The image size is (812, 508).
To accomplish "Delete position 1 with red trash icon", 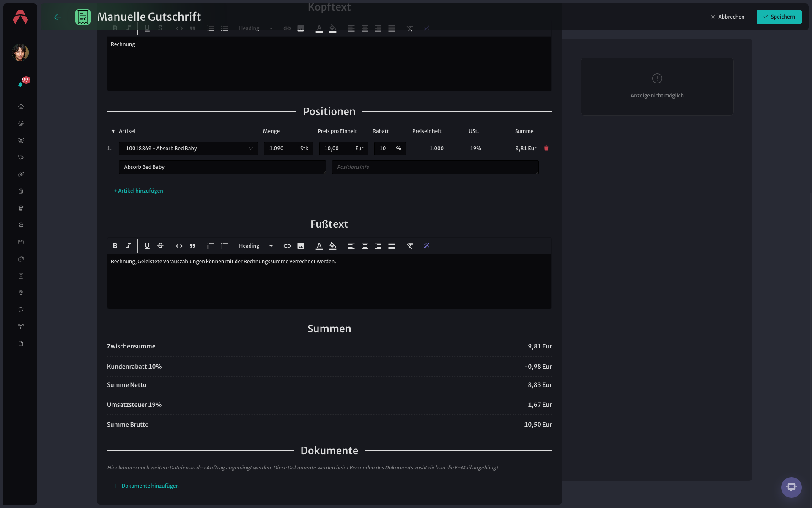I will pyautogui.click(x=546, y=148).
